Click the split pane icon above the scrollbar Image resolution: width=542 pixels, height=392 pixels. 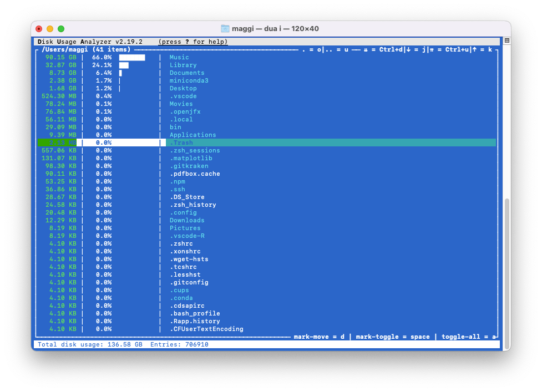(506, 41)
